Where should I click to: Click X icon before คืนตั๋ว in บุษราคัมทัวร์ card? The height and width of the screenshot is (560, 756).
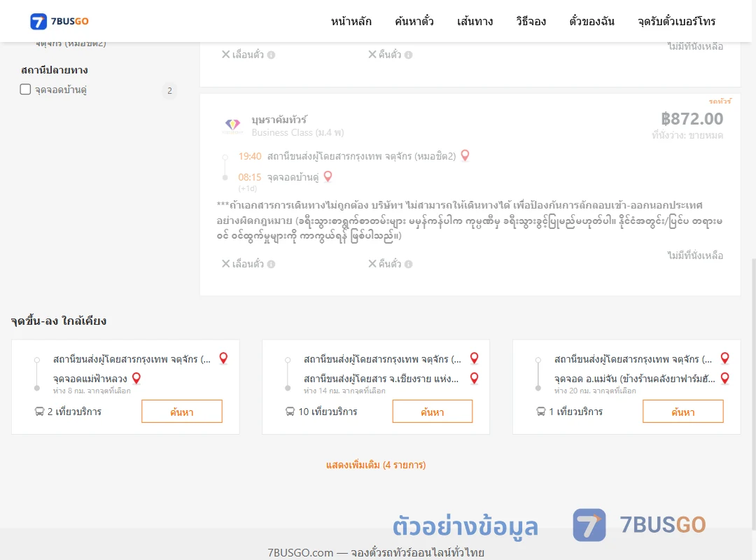[x=372, y=264]
